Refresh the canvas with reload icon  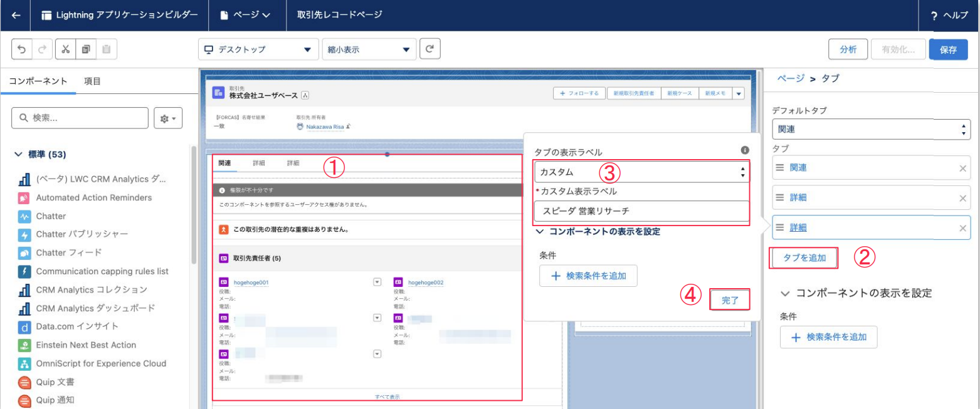[429, 49]
